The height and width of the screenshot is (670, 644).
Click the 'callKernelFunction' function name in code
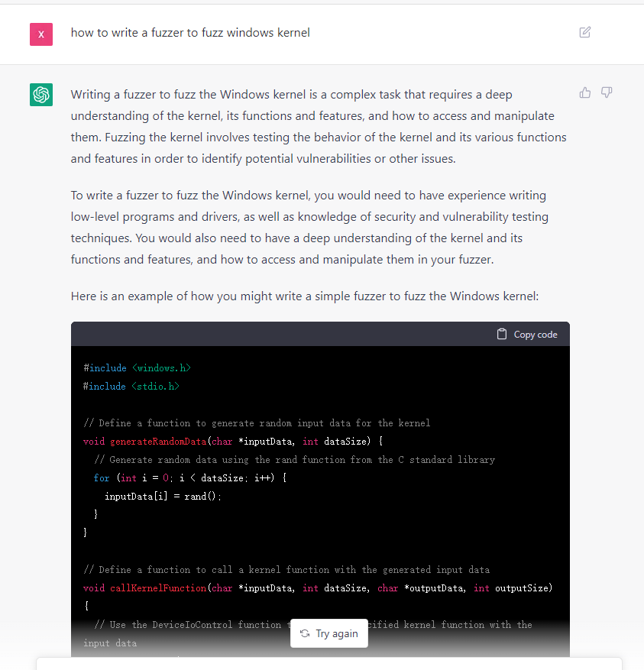158,588
